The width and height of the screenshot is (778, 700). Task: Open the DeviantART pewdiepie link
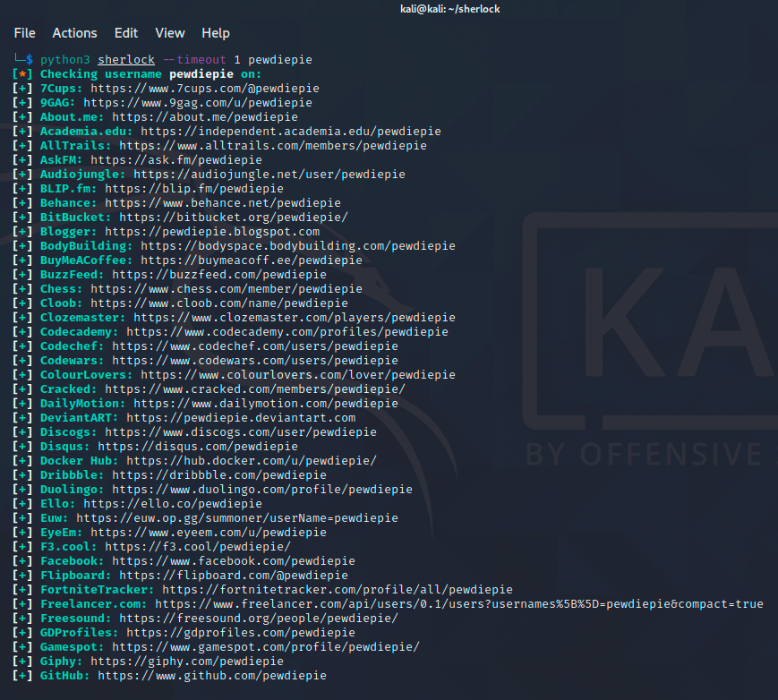click(x=240, y=418)
